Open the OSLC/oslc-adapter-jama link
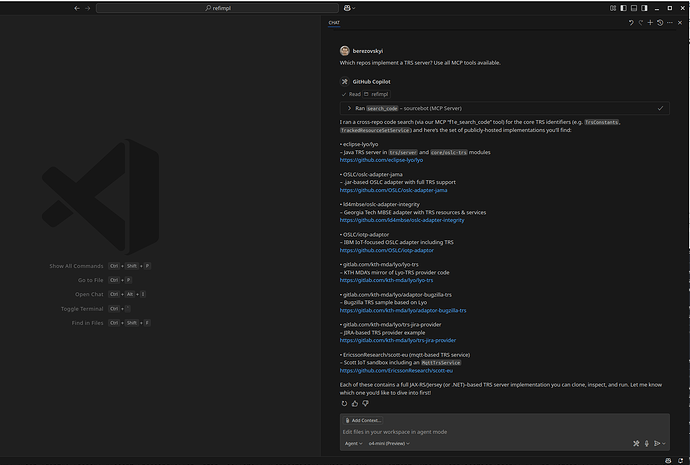Viewport: 690px width, 465px height. 393,190
